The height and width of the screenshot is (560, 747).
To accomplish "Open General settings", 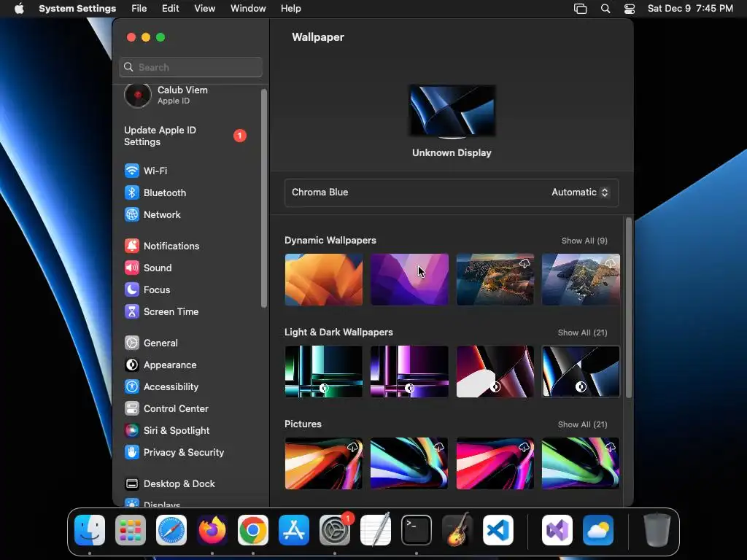I will [x=151, y=343].
